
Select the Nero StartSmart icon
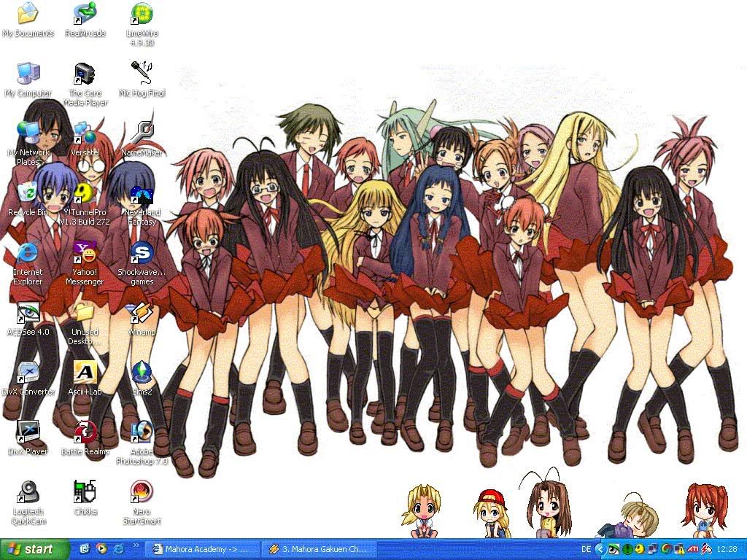[142, 493]
